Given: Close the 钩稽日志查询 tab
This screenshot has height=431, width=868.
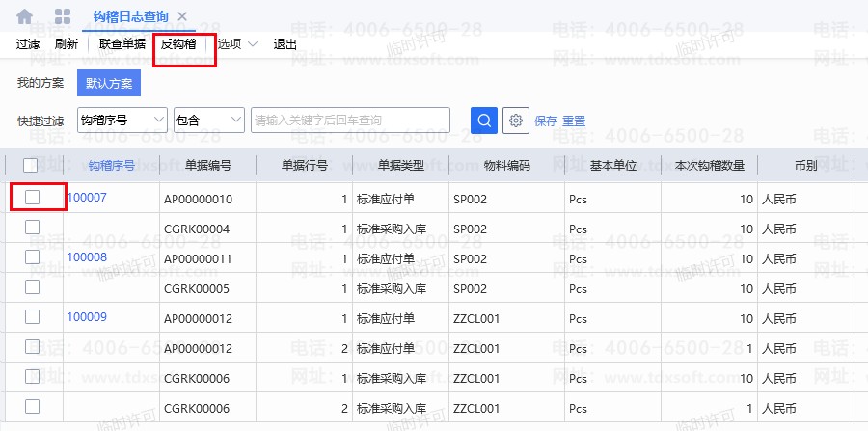Looking at the screenshot, I should point(182,16).
